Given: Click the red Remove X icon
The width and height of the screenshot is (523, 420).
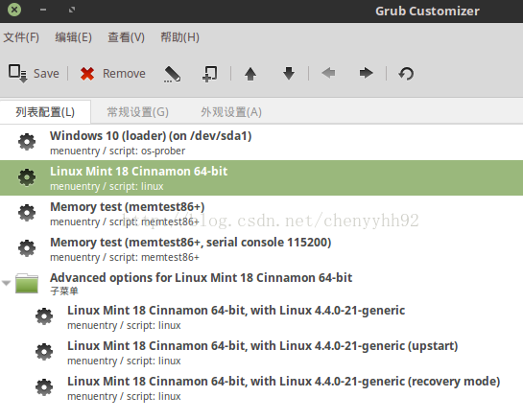Looking at the screenshot, I should (x=87, y=74).
